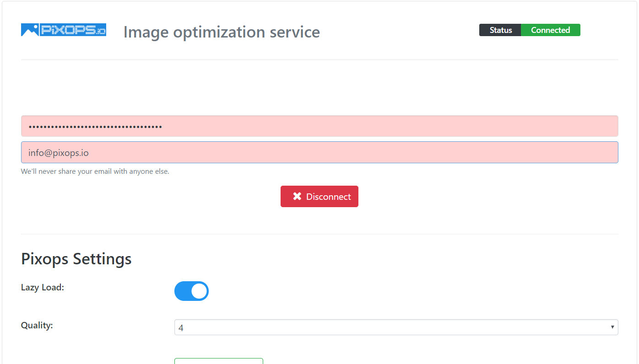Image resolution: width=639 pixels, height=364 pixels.
Task: Click the green Connected status badge
Action: 550,30
